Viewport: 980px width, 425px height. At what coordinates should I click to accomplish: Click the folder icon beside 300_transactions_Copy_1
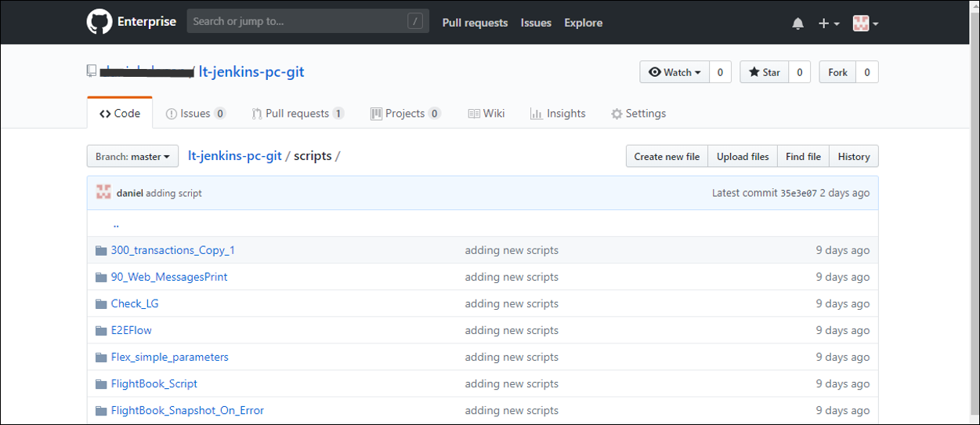click(x=100, y=251)
